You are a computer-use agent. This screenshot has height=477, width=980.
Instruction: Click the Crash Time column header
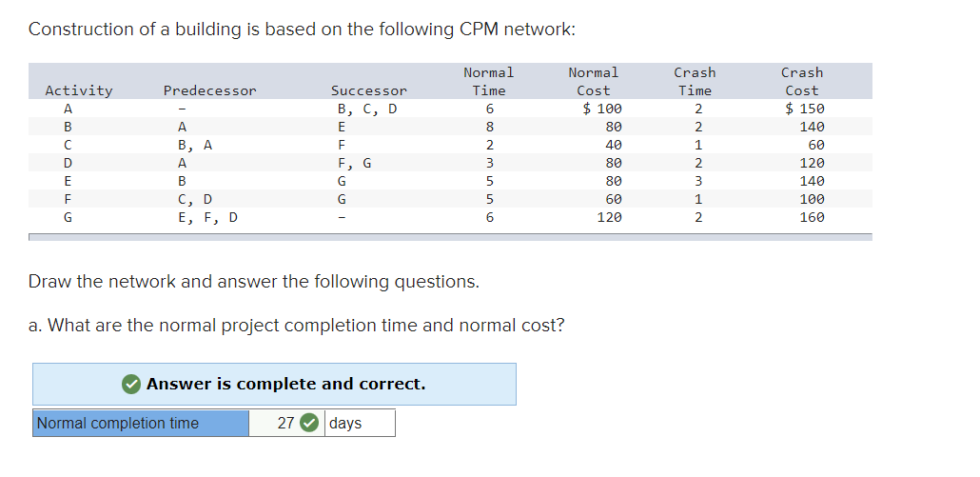[x=695, y=82]
